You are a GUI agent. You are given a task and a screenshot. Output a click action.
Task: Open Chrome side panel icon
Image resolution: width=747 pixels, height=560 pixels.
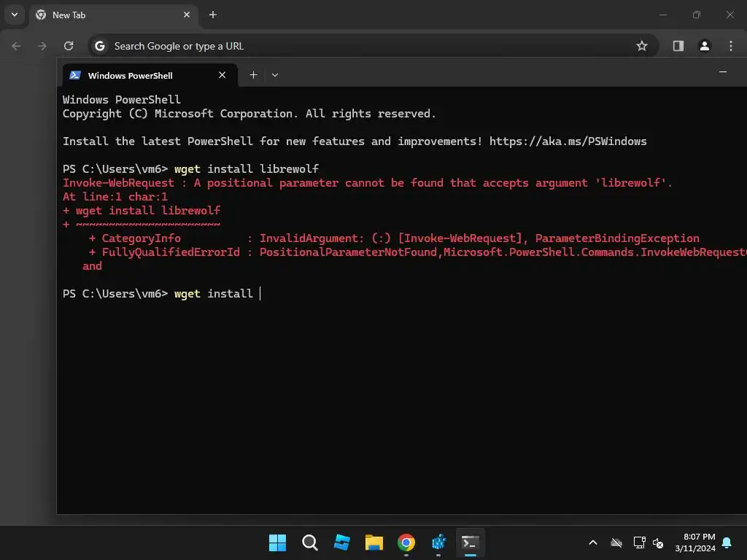tap(678, 46)
